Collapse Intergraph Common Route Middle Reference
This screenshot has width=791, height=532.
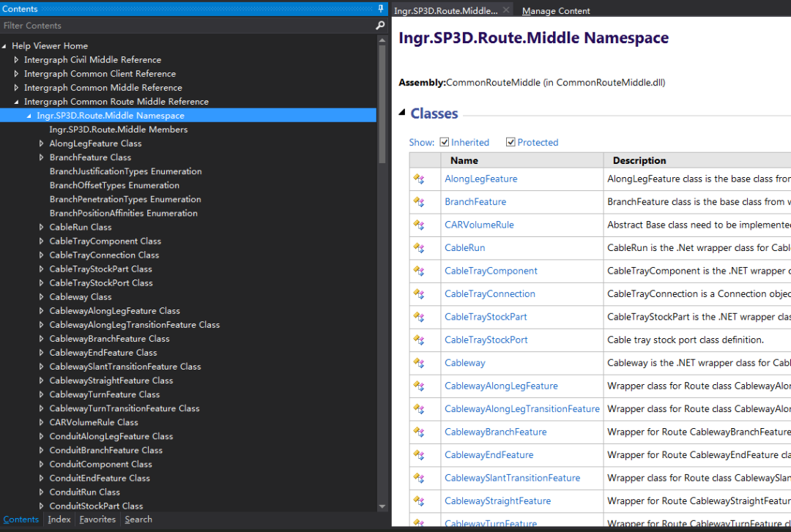coord(16,102)
